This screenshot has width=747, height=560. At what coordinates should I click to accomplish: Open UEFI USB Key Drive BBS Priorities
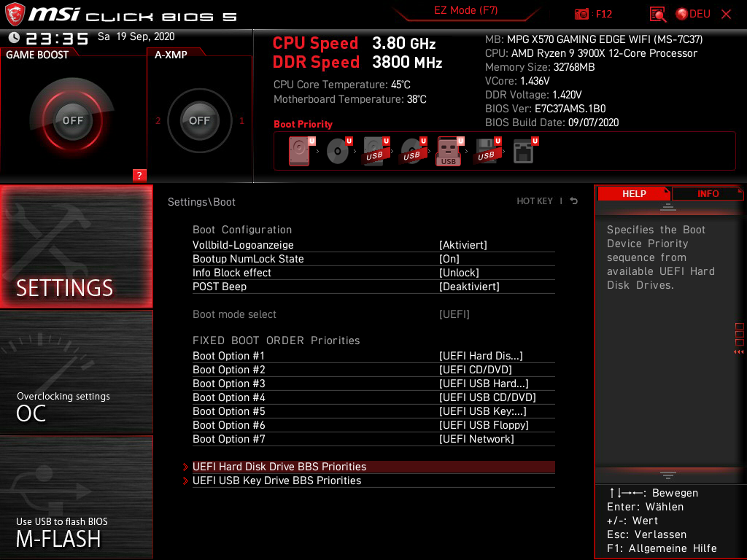tap(373, 481)
